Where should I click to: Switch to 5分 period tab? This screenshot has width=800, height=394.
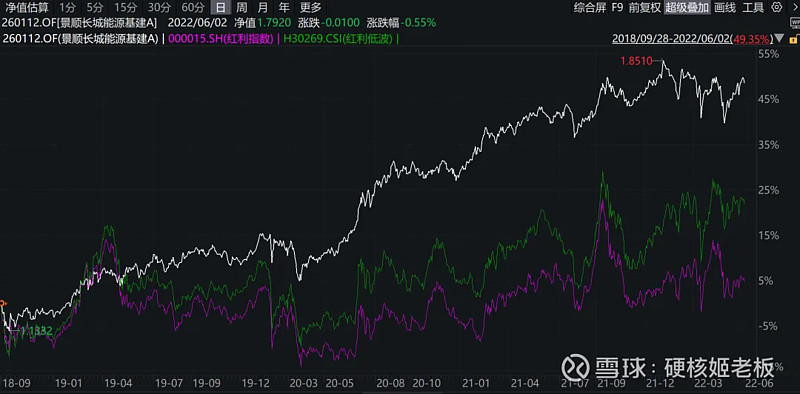94,7
